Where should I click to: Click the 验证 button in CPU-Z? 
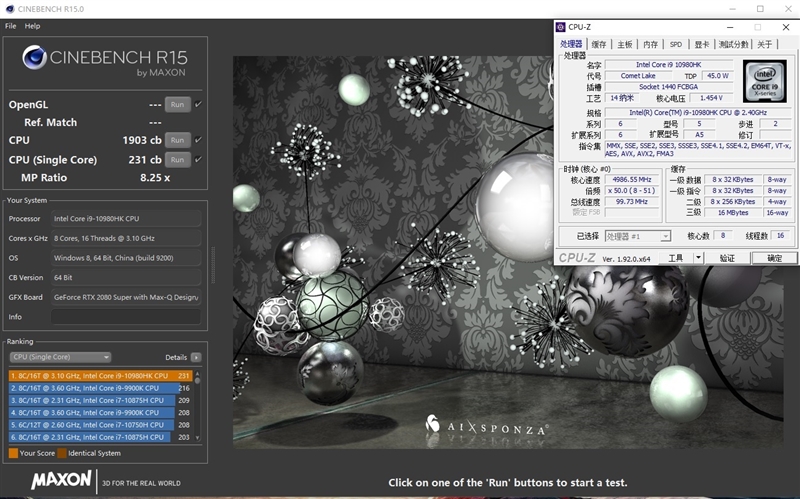point(728,258)
